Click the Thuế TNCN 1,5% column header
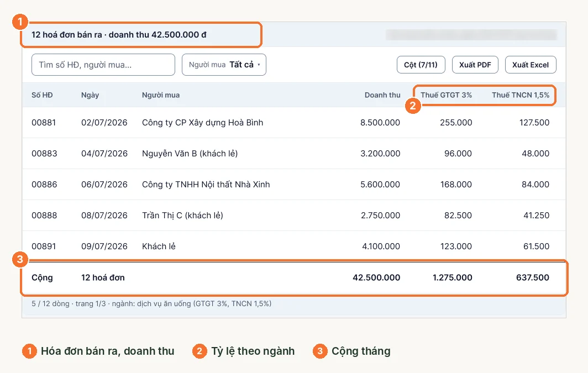Screen dimensions: 588x373 (521, 95)
